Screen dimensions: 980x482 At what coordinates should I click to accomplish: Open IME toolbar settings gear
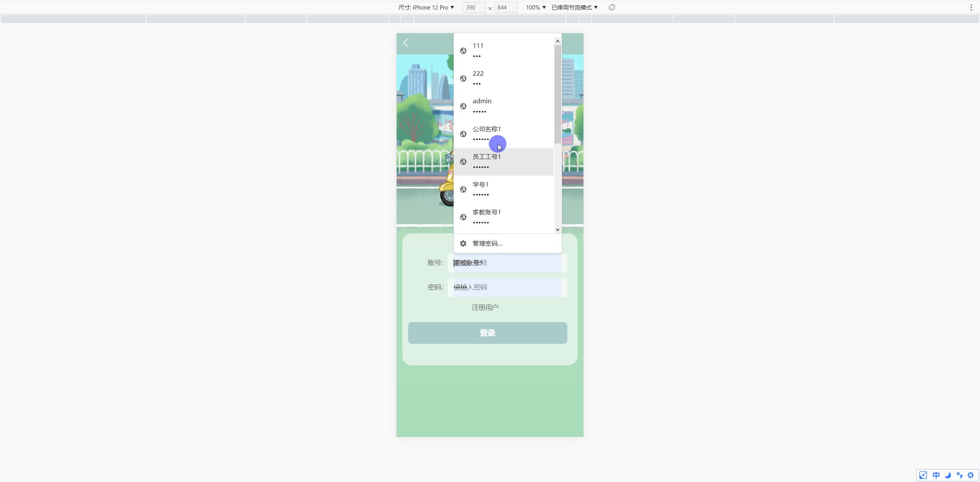point(971,475)
